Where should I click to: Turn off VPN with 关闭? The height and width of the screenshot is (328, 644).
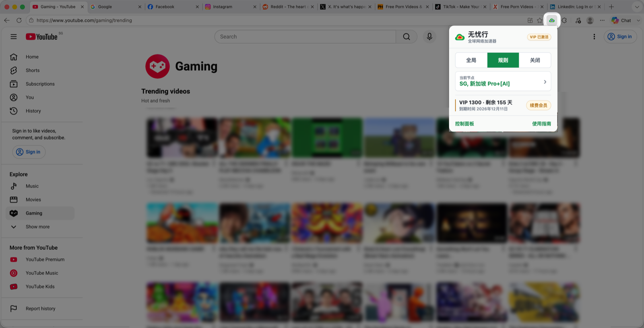click(x=535, y=60)
